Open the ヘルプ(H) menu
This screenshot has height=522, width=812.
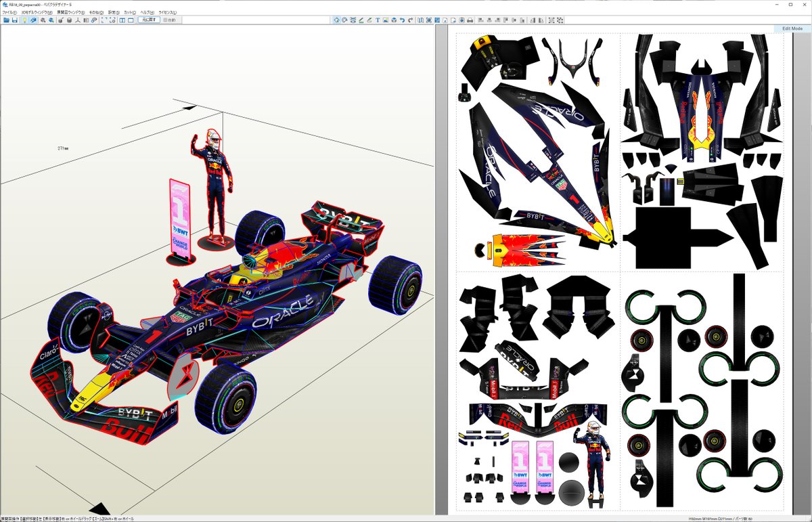coord(147,12)
